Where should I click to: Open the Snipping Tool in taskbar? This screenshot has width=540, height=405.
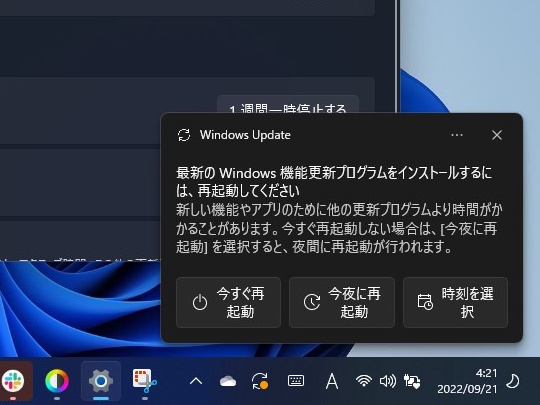click(145, 381)
